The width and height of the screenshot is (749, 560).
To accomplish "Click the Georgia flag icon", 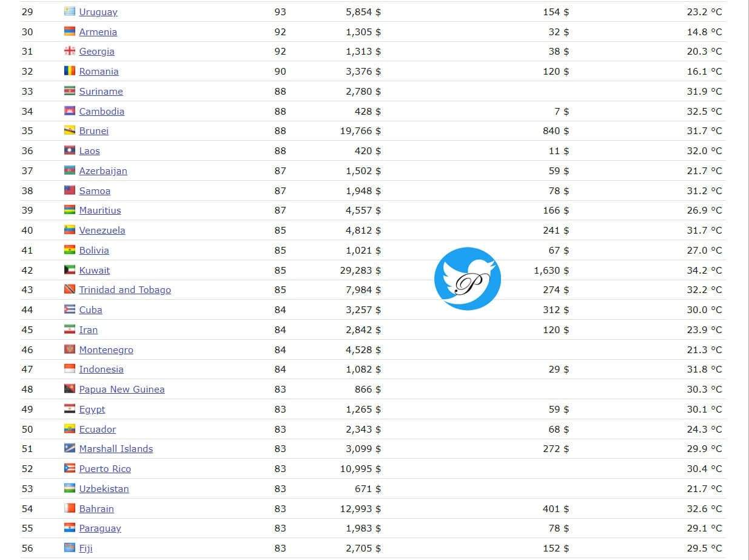I will (x=70, y=51).
